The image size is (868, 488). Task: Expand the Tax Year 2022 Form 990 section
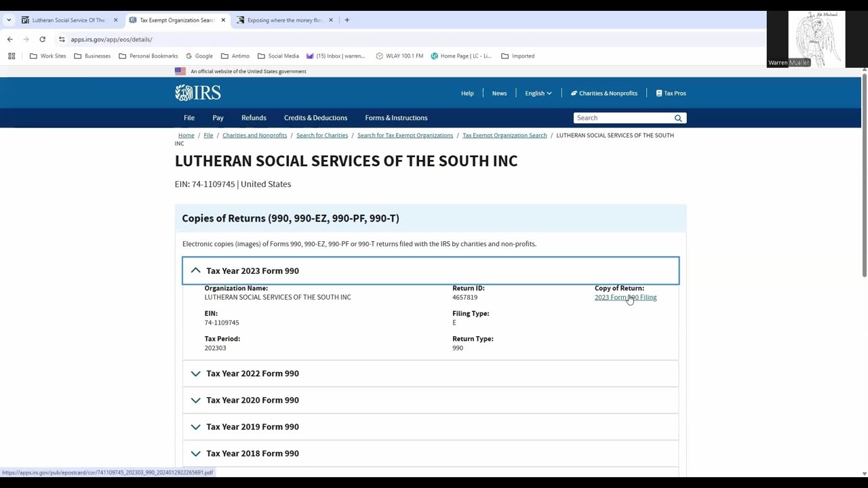pos(431,373)
